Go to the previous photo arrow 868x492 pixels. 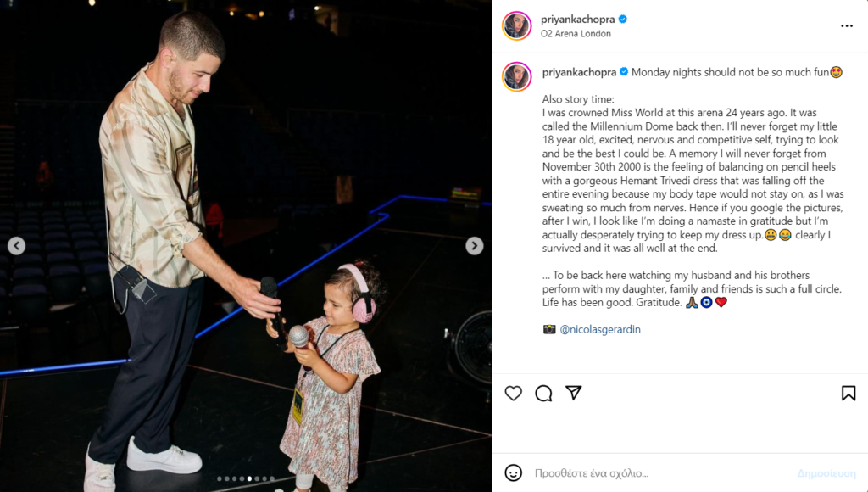(17, 245)
